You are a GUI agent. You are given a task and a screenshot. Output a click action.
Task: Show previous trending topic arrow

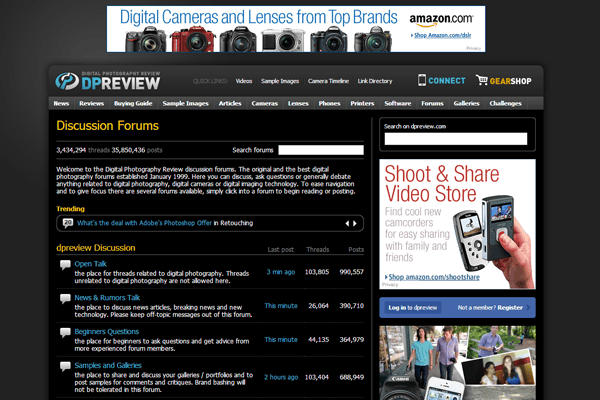(x=347, y=223)
